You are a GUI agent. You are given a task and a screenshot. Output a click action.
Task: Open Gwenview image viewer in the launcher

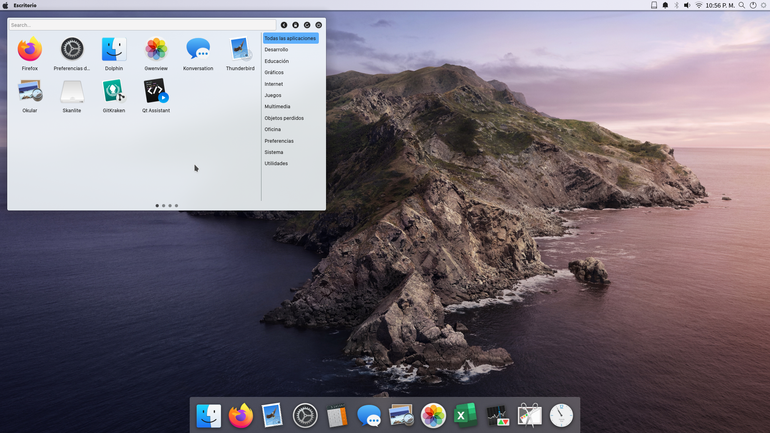point(156,53)
